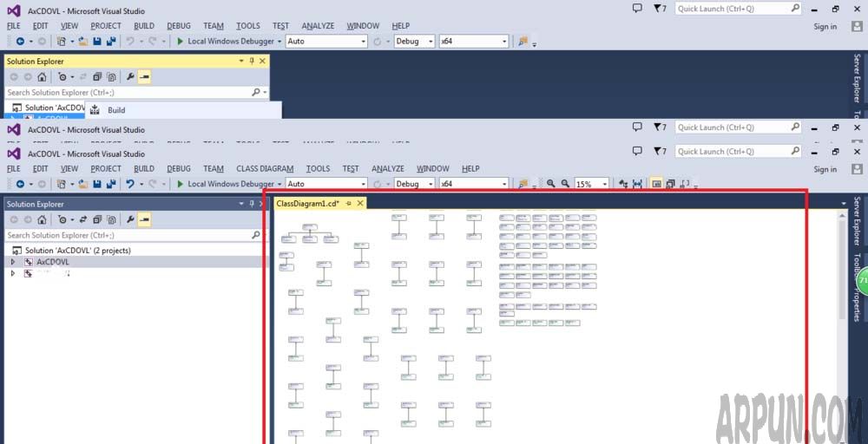
Task: Open Properties wrench in class diagram window's Solution Explorer
Action: click(130, 219)
